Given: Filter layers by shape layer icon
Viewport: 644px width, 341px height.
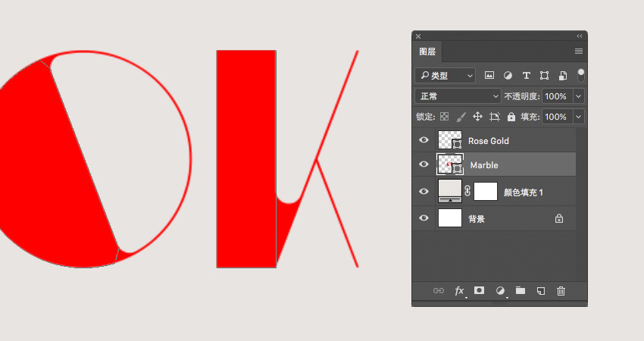Looking at the screenshot, I should [x=544, y=75].
